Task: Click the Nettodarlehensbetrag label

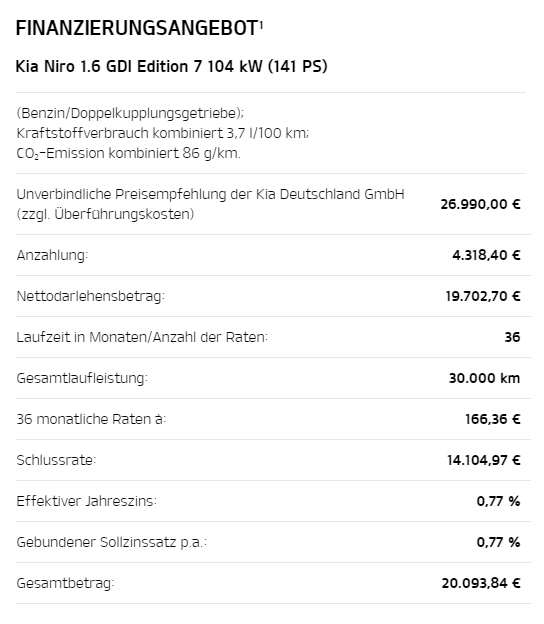Action: point(90,296)
